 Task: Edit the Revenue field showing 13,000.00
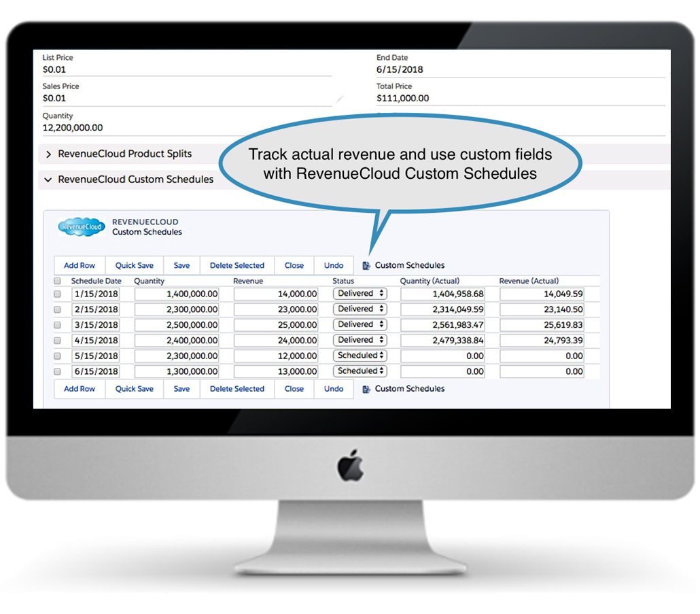[x=276, y=371]
